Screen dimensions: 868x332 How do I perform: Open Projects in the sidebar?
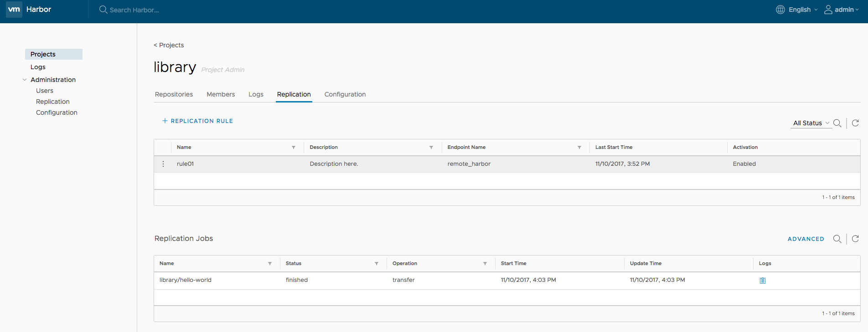[x=54, y=54]
